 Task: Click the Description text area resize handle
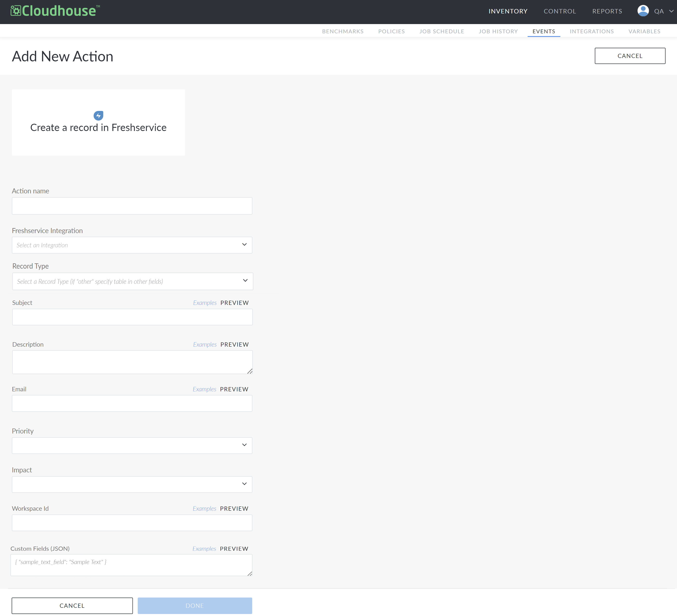coord(250,371)
